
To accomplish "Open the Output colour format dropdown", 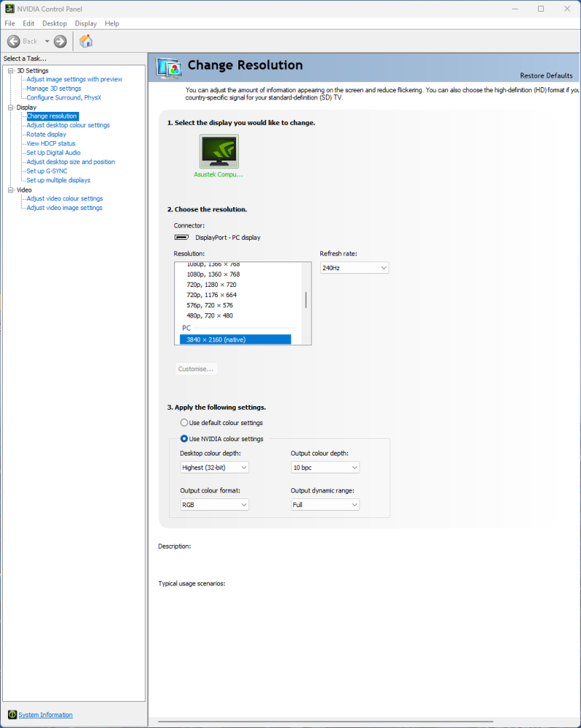I will (214, 505).
